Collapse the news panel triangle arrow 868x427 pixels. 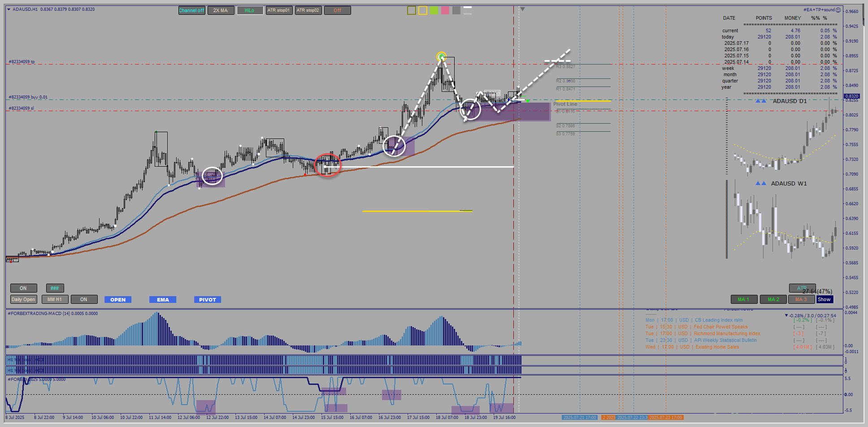786,315
